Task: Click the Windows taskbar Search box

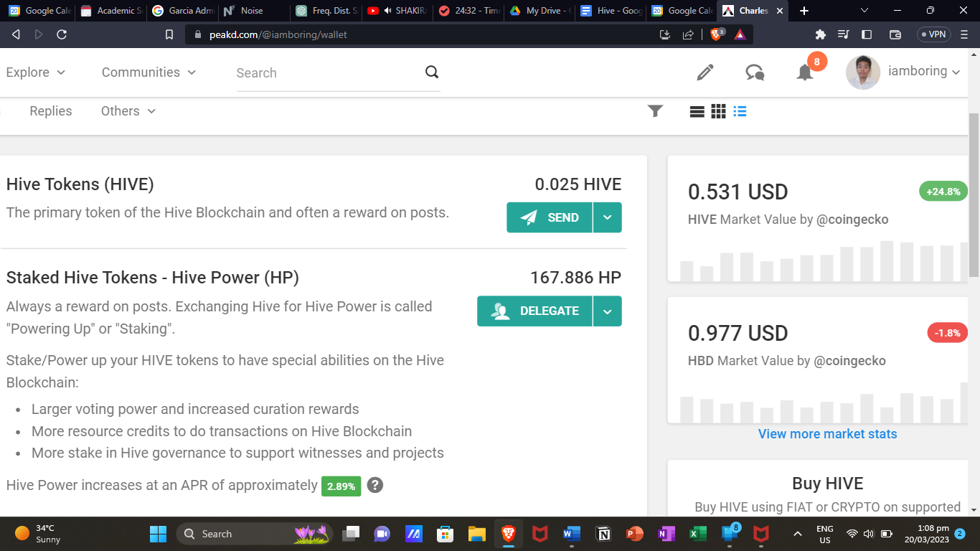Action: (255, 534)
